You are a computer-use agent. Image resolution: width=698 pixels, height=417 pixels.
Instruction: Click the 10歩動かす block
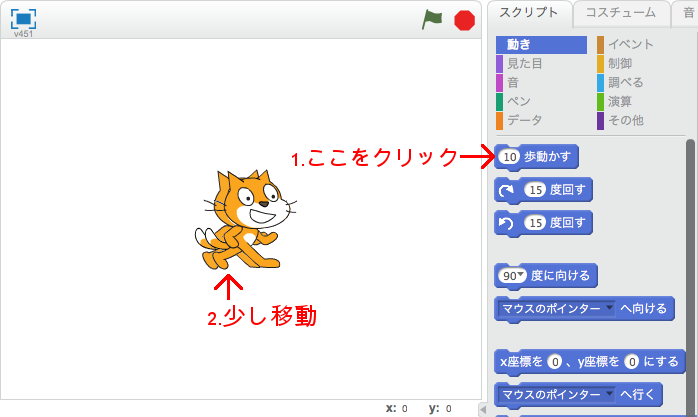(x=536, y=157)
